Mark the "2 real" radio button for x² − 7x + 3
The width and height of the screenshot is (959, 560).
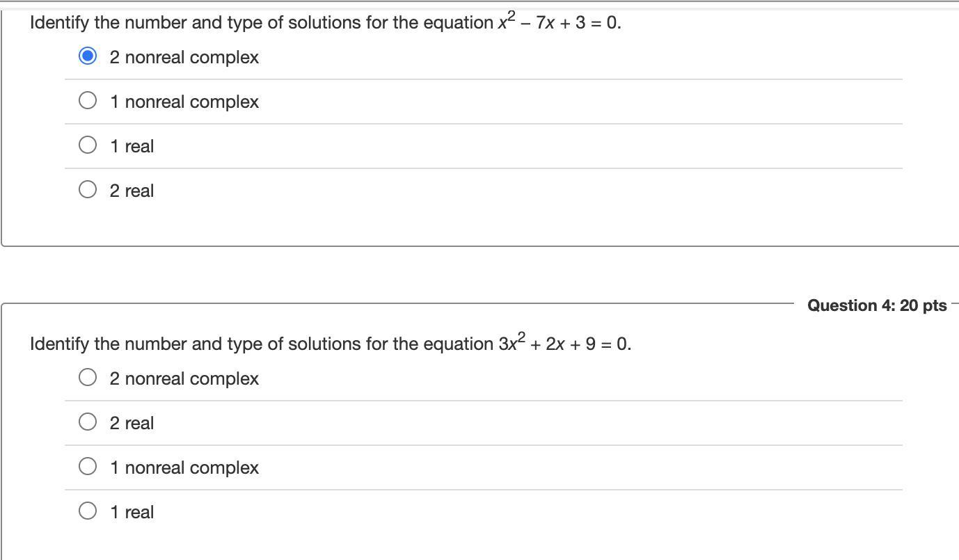[x=88, y=190]
